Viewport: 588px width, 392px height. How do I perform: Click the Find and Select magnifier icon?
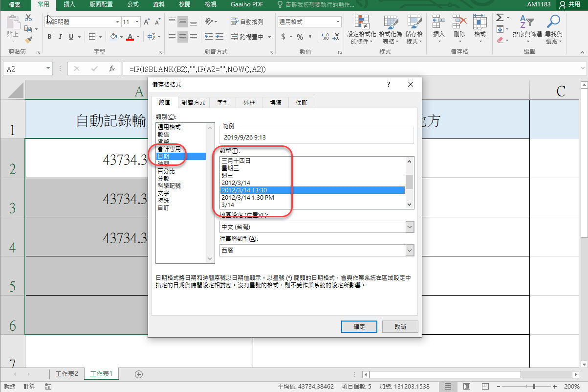click(553, 29)
